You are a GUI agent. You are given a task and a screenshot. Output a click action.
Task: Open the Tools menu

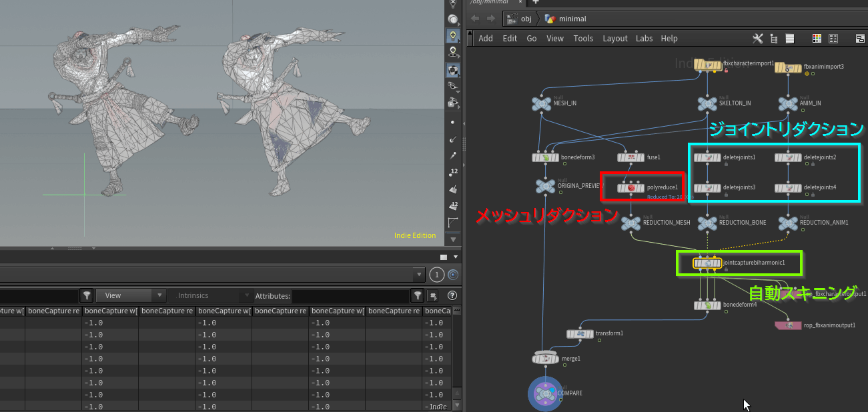pos(583,39)
